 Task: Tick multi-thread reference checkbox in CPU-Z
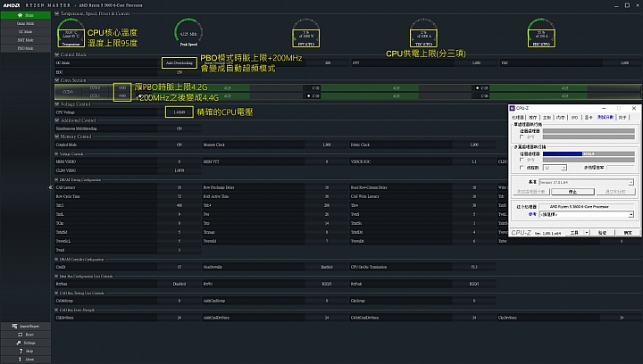tap(522, 160)
